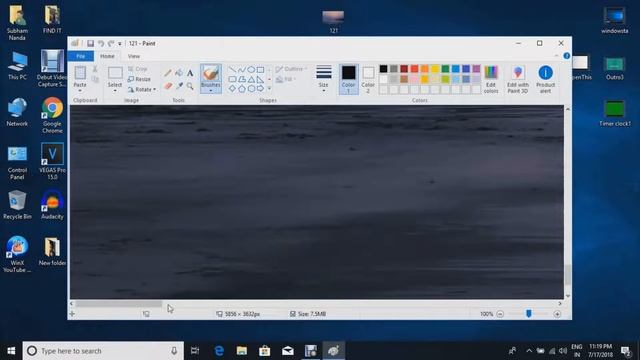Open Task View on the taskbar
640x360 pixels.
[x=195, y=351]
